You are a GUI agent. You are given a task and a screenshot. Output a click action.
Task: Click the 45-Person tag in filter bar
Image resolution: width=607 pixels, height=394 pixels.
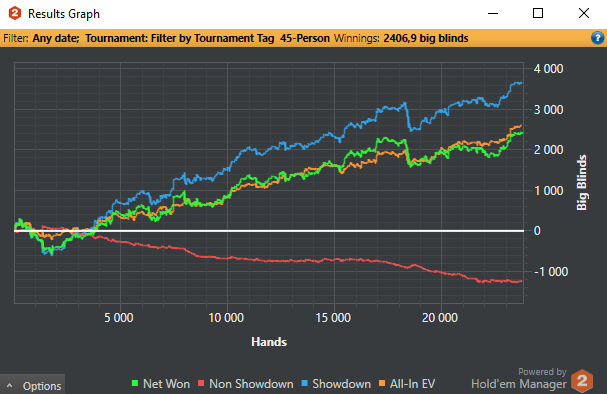pos(305,38)
